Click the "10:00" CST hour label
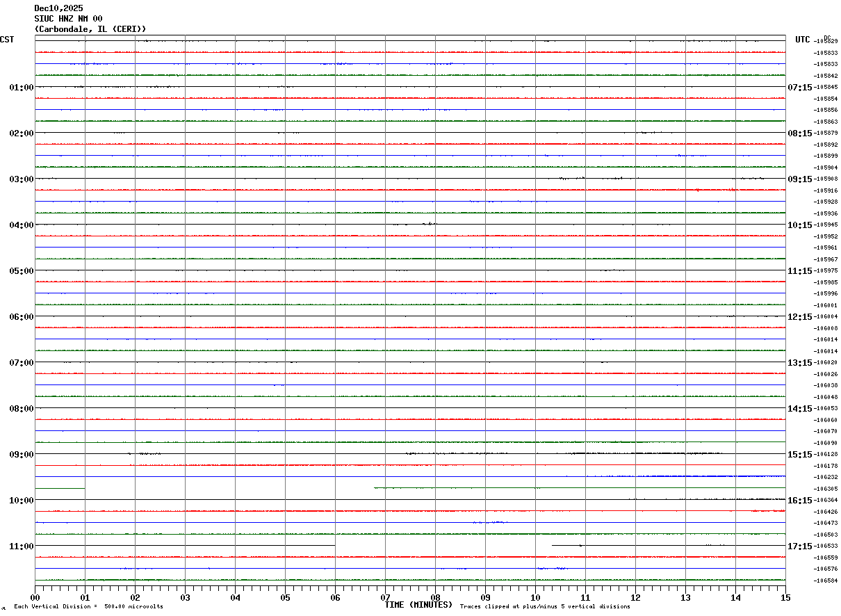This screenshot has height=616, width=841. (21, 500)
